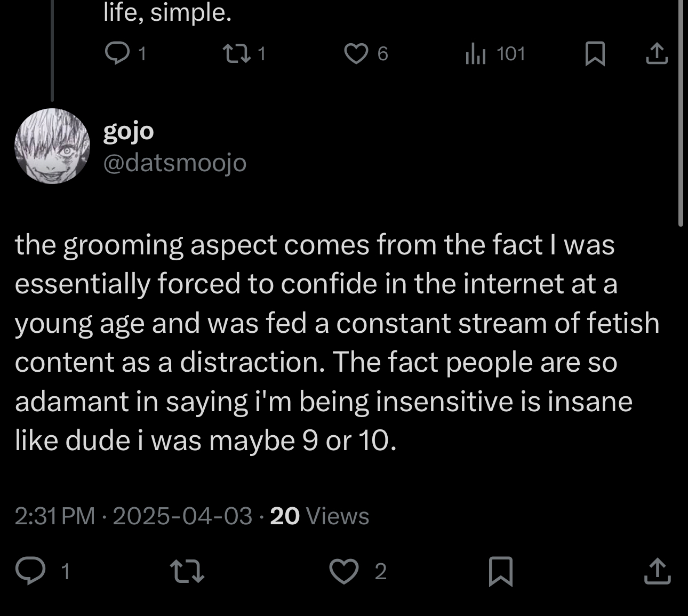The image size is (688, 616).
Task: Open the gojo display name link
Action: 129,131
